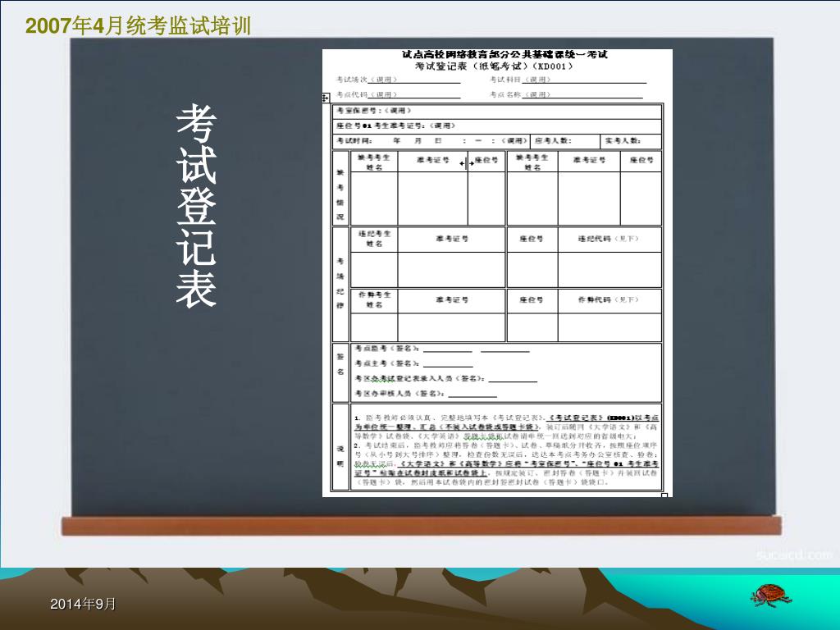The height and width of the screenshot is (630, 840).
Task: Click the vertical 说明 label cell
Action: coord(340,447)
